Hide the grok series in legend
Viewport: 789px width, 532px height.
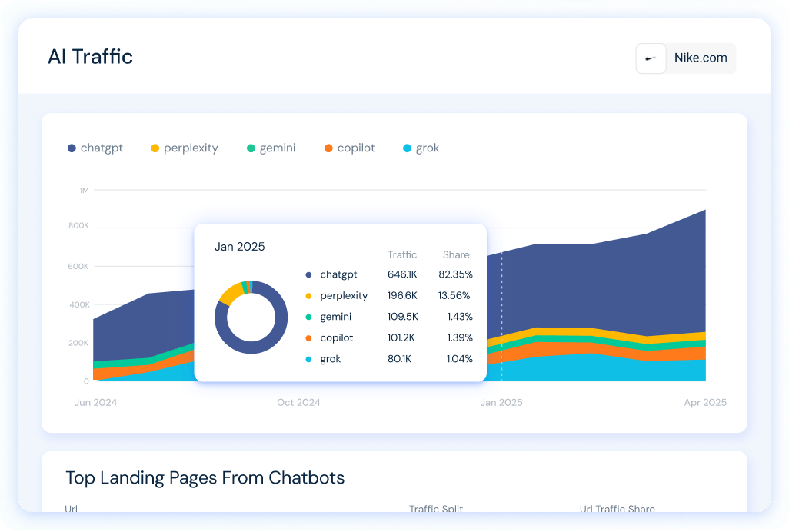click(x=421, y=148)
